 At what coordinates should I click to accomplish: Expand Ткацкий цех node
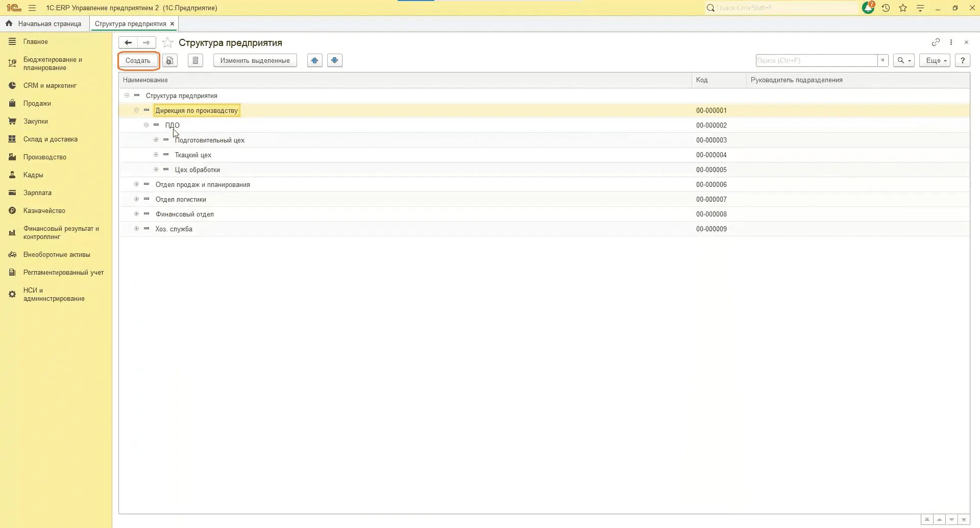156,155
